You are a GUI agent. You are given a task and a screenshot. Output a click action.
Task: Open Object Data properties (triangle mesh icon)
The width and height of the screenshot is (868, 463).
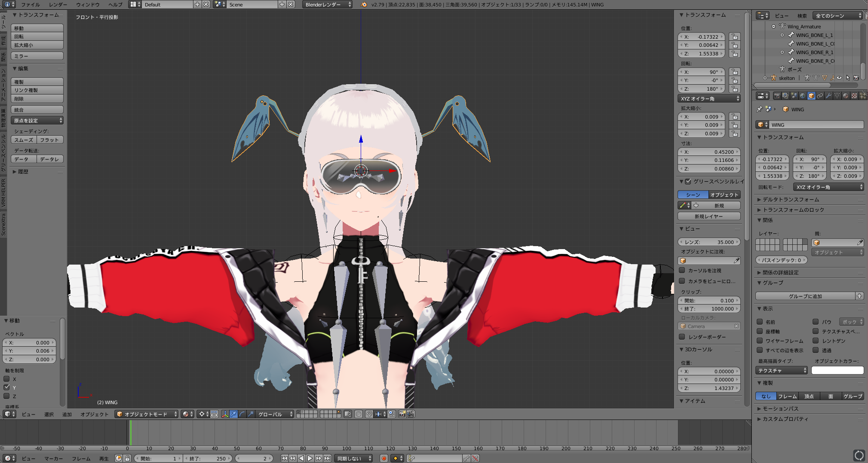click(837, 95)
